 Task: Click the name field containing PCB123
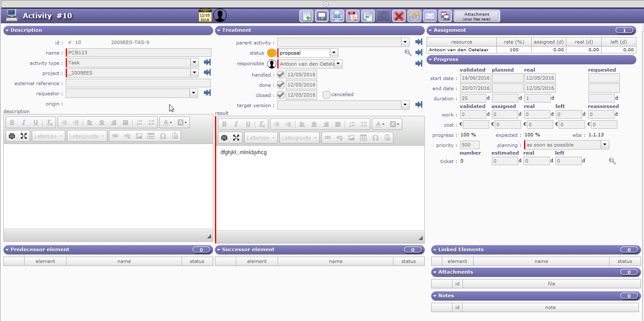139,53
